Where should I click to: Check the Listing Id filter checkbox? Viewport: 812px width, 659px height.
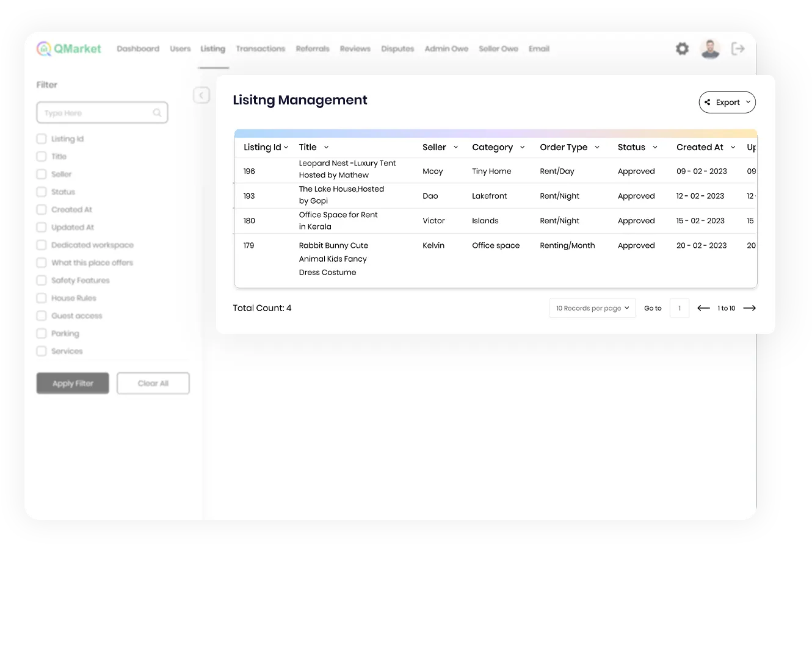pos(42,139)
